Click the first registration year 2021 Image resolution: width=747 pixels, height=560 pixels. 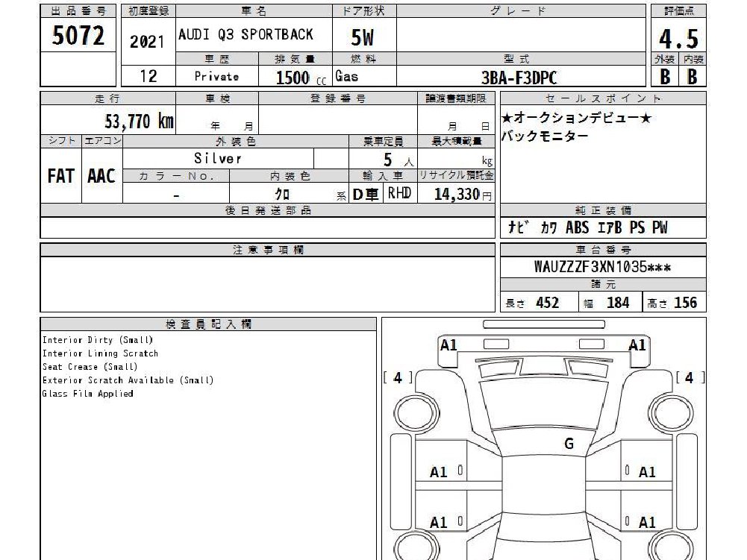(x=147, y=42)
